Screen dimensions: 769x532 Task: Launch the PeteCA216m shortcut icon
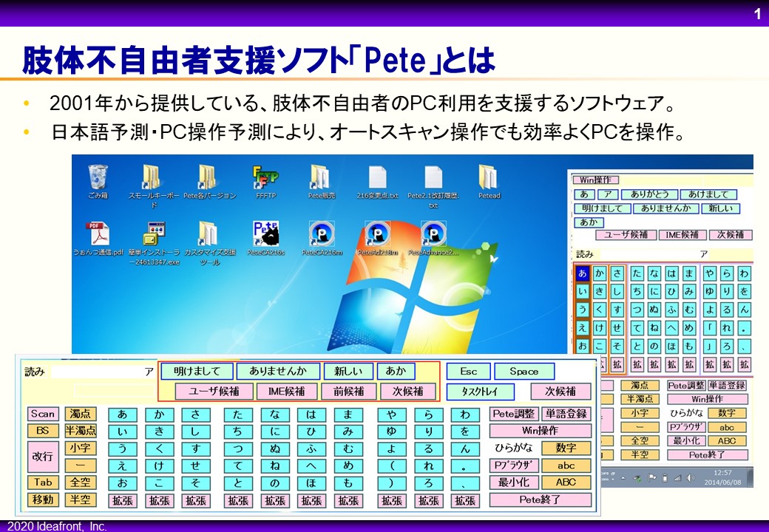(322, 239)
